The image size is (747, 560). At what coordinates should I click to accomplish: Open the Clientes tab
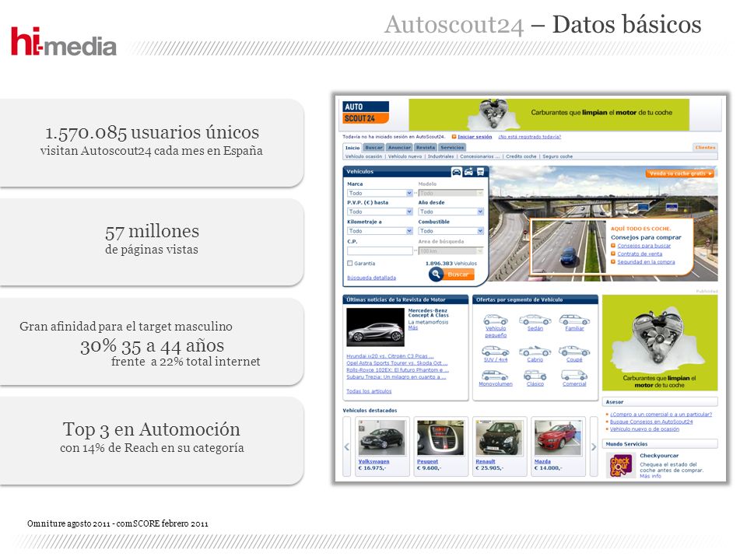click(705, 148)
